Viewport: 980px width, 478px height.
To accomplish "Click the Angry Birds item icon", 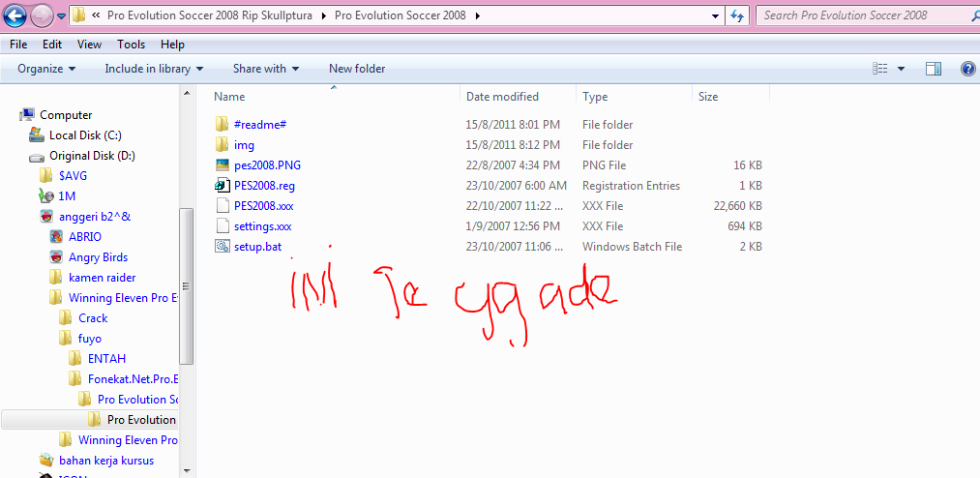I will [55, 256].
